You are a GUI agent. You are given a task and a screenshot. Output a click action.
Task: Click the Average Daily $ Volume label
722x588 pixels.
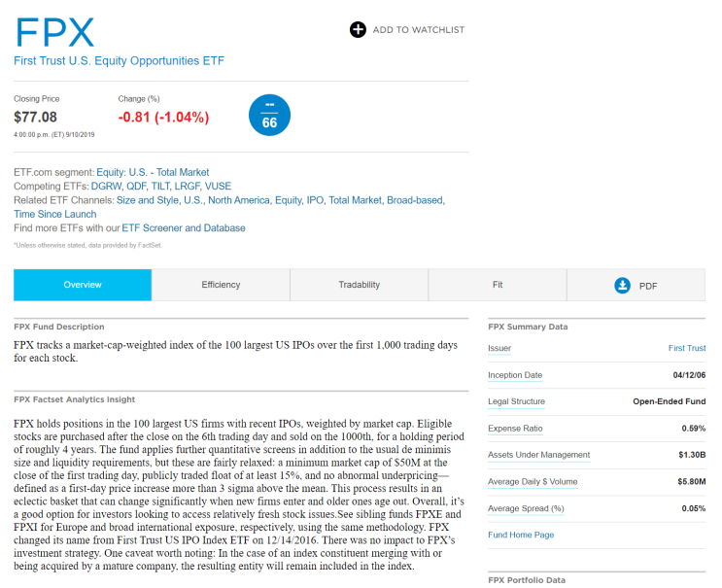click(533, 481)
